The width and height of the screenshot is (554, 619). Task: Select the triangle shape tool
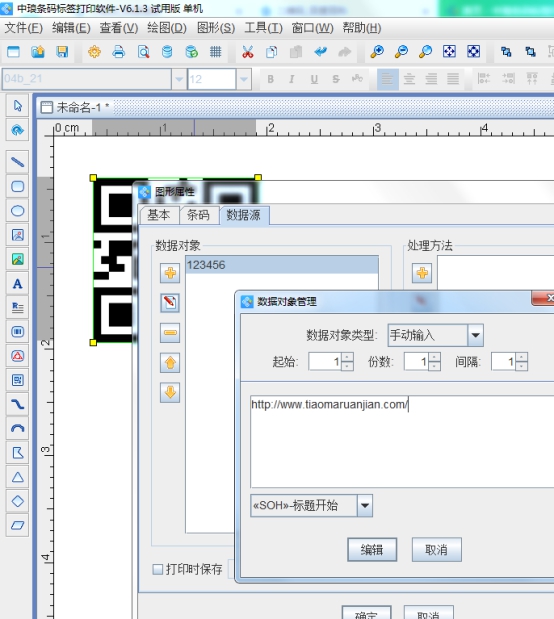[x=17, y=477]
